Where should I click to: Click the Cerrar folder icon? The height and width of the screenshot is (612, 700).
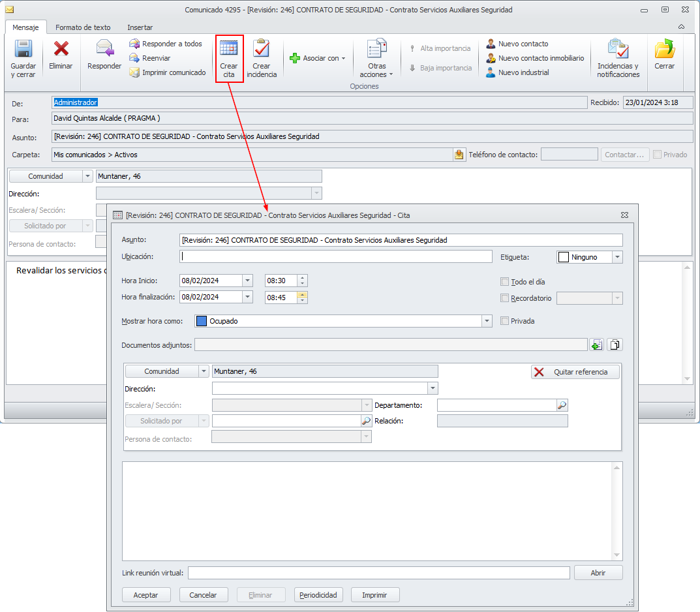coord(664,49)
